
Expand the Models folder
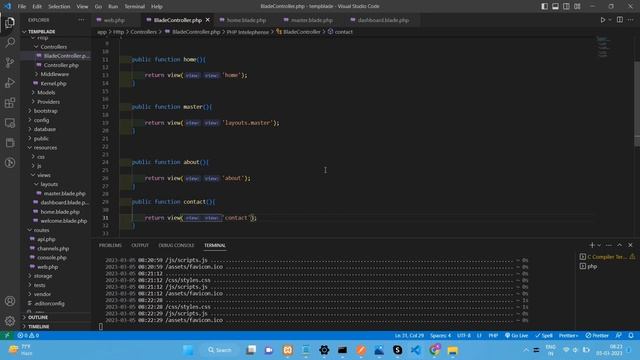coord(46,93)
